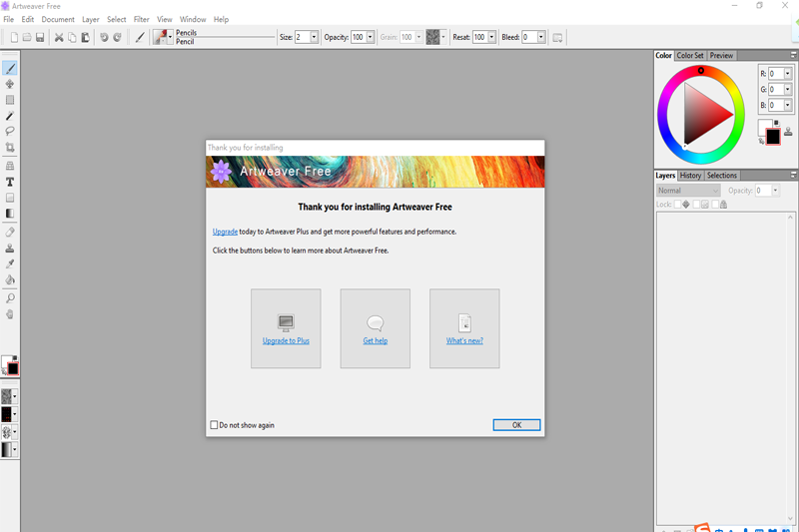Switch to the History tab
The image size is (799, 532).
tap(690, 176)
